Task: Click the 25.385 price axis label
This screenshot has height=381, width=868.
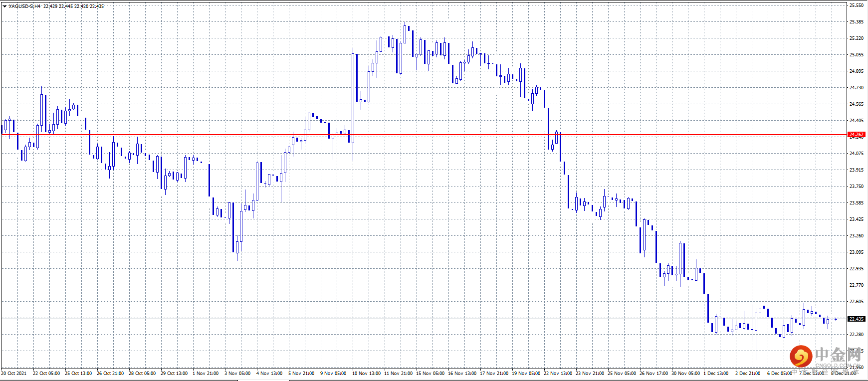Action: (857, 22)
